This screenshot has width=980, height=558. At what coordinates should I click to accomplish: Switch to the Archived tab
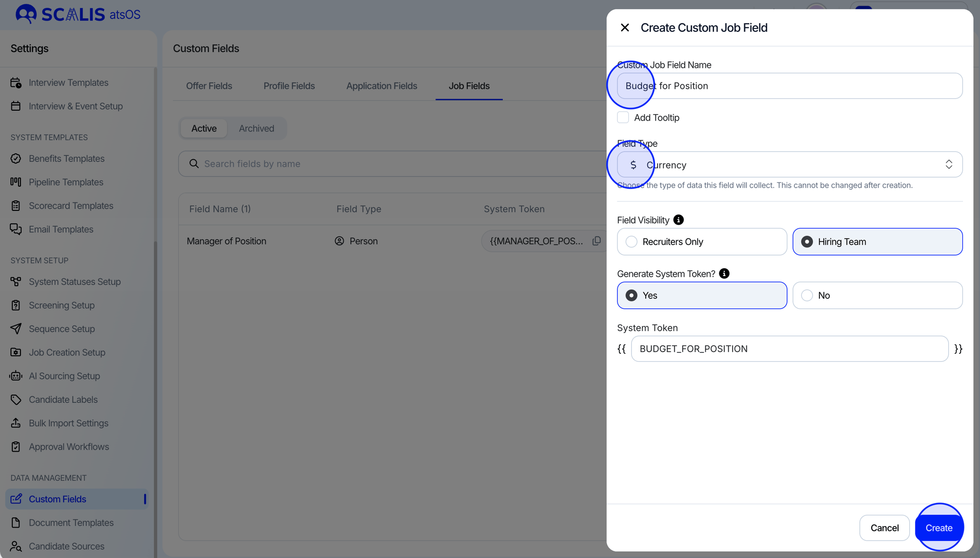[x=256, y=128]
